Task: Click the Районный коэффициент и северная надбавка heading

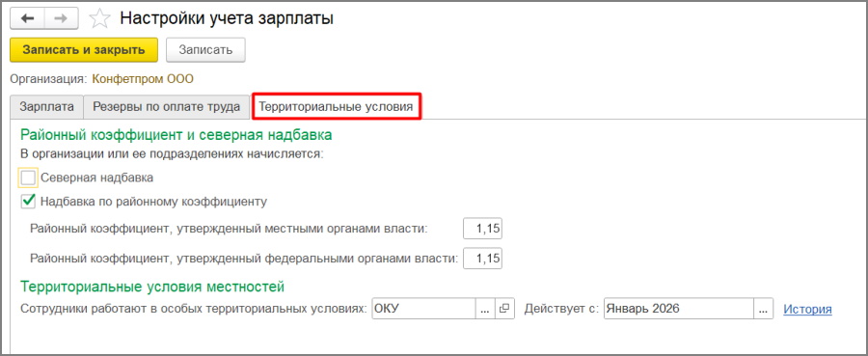Action: [176, 134]
